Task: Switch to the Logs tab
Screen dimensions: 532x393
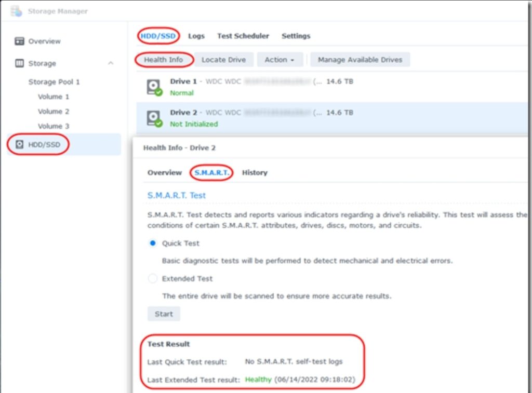Action: click(x=196, y=36)
